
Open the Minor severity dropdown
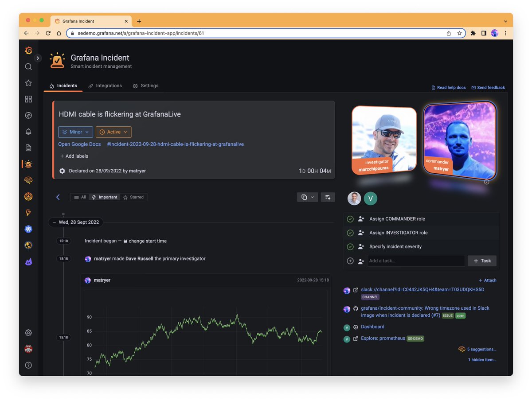pos(76,132)
